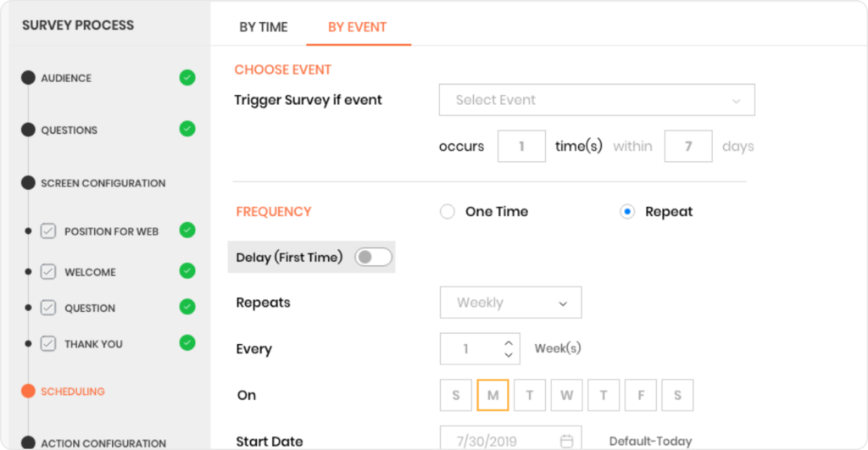
Task: Switch to the By Event tab
Action: 357,27
